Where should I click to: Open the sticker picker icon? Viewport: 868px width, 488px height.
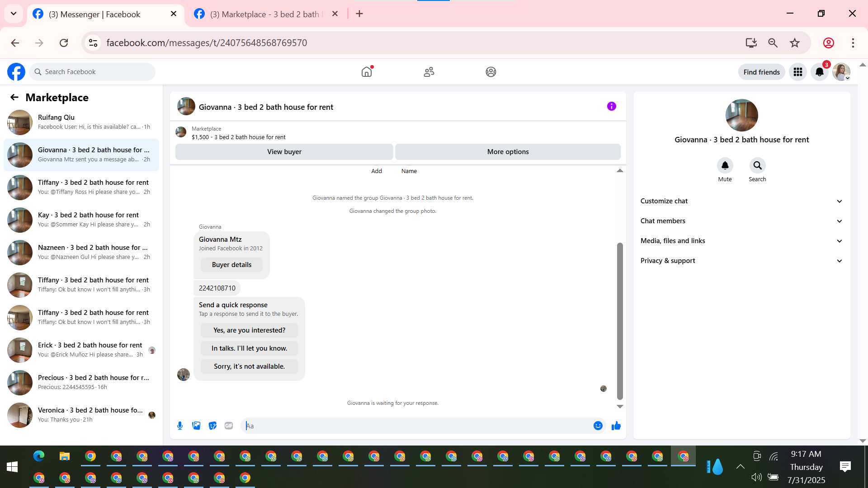tap(212, 426)
